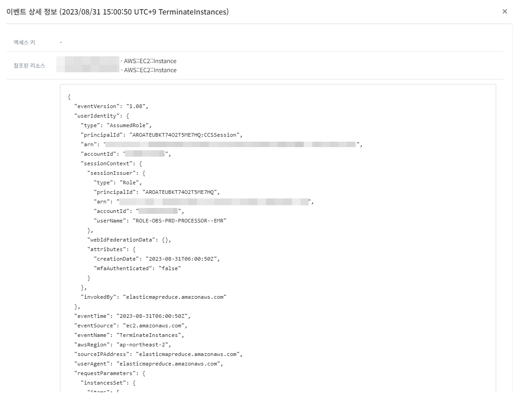Click the creationDate value
The width and height of the screenshot is (513, 420).
[183, 259]
